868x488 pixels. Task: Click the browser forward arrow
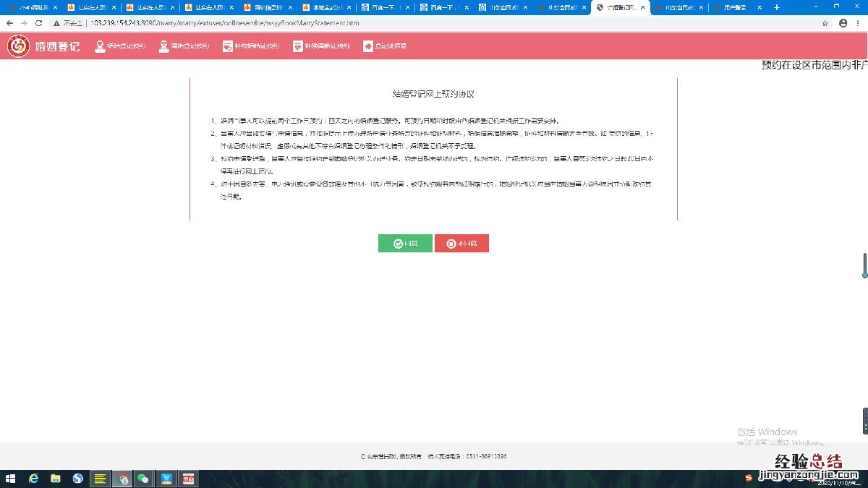pyautogui.click(x=25, y=23)
